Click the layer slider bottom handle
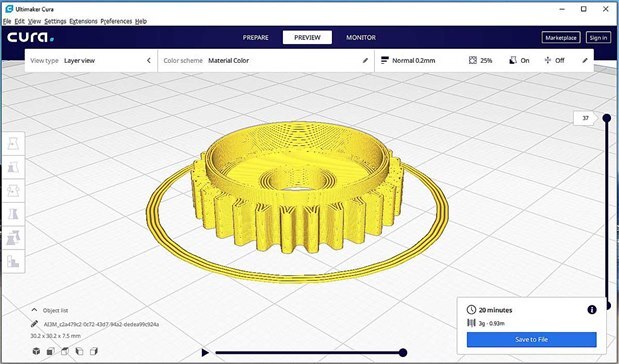This screenshot has height=364, width=619. 608,305
